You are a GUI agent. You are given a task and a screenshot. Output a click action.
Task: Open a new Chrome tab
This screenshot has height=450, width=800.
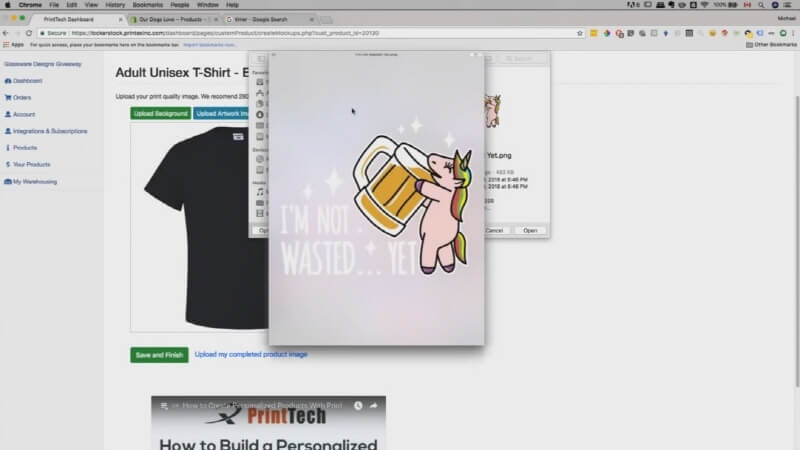coord(327,20)
